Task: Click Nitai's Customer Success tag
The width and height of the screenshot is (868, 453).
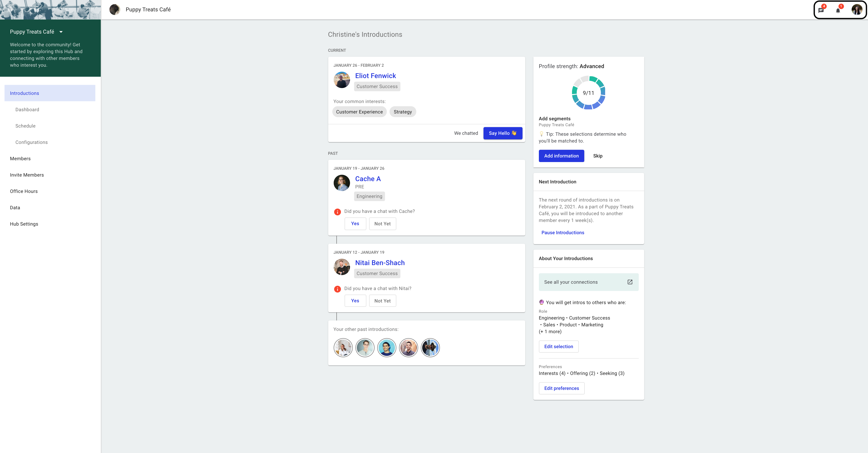Action: [377, 273]
